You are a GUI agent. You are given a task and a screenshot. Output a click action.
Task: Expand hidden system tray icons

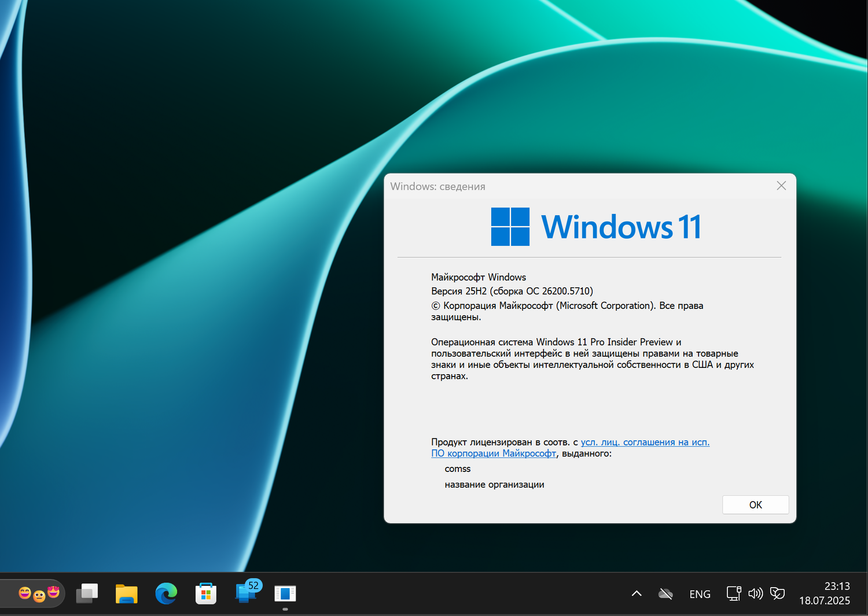coord(636,593)
